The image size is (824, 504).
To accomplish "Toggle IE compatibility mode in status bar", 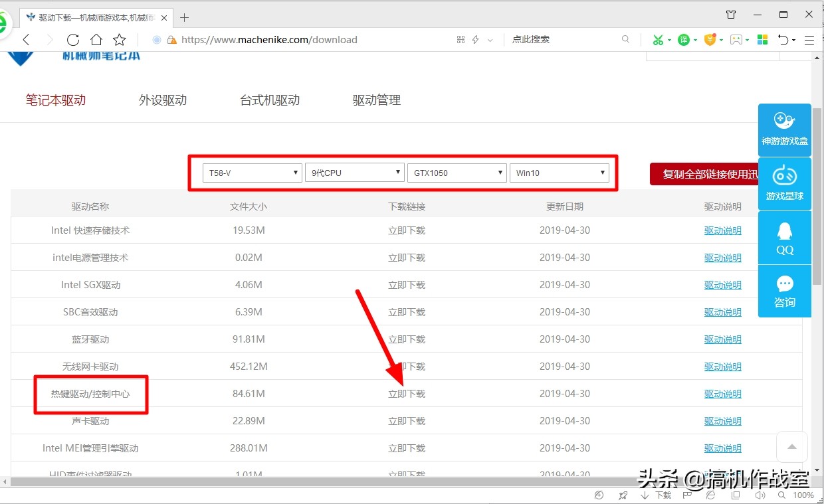I will click(x=711, y=495).
